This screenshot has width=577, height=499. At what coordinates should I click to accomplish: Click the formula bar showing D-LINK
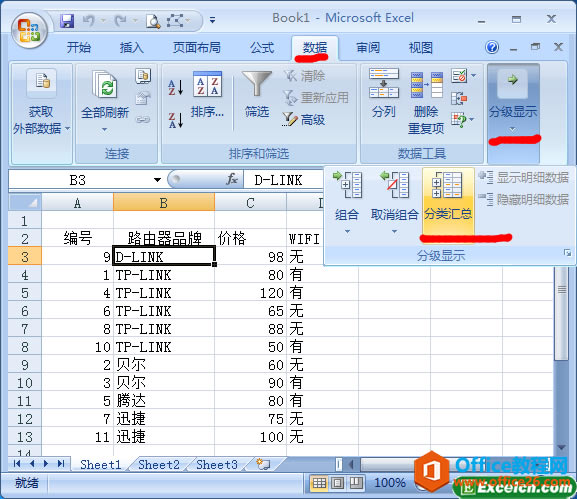(x=283, y=180)
